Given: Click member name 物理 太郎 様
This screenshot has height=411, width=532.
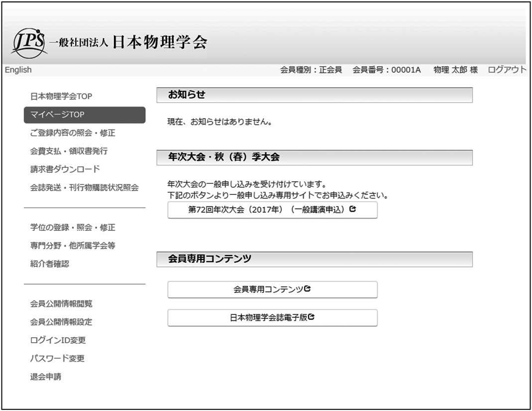Looking at the screenshot, I should click(456, 70).
